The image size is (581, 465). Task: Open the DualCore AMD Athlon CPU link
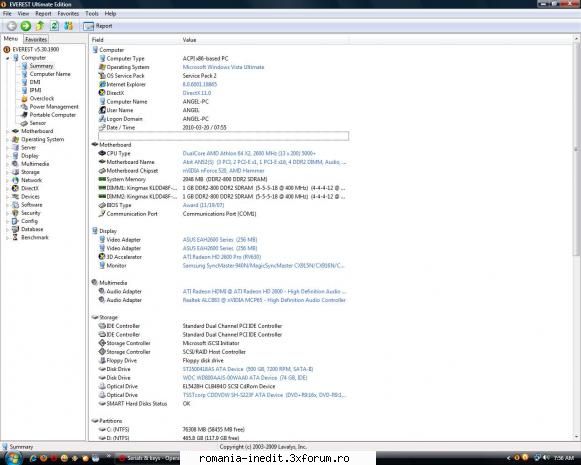249,153
